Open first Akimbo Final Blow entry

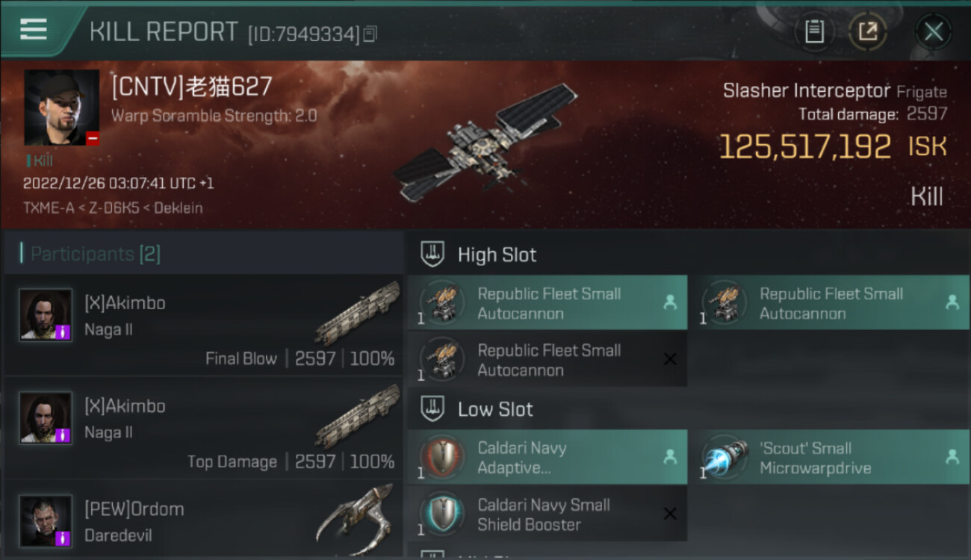click(x=204, y=325)
